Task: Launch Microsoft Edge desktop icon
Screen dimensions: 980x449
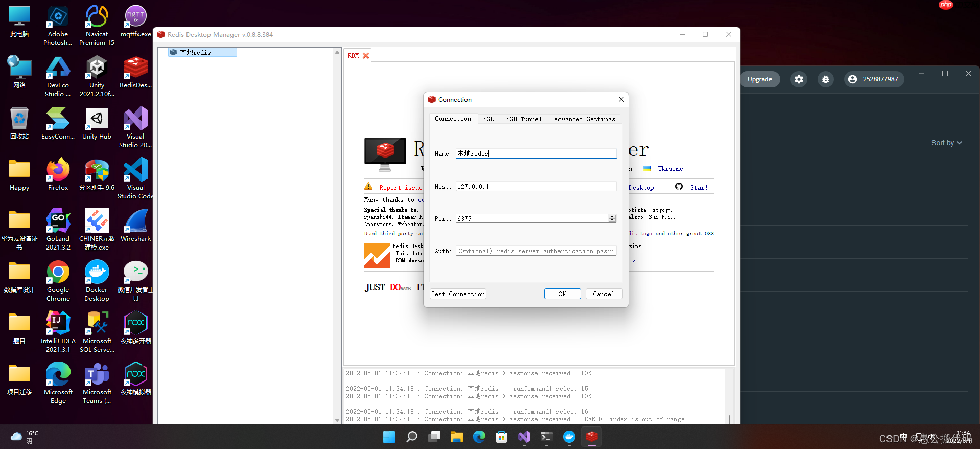Action: [58, 384]
